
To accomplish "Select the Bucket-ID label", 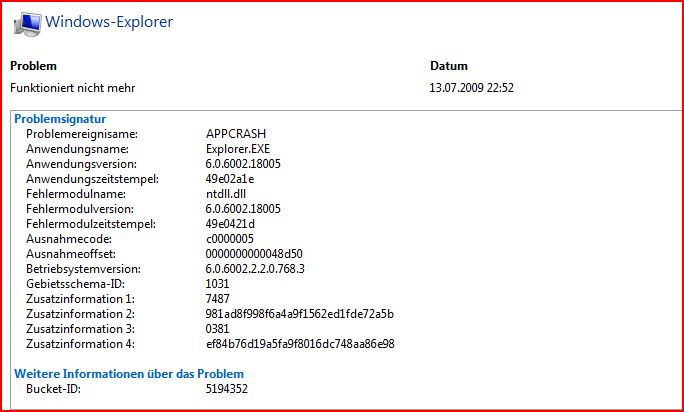I will point(54,389).
